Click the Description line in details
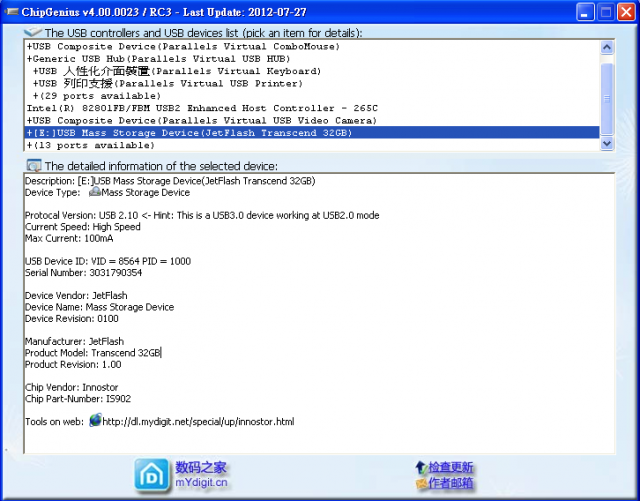Viewport: 640px width, 501px height. 170,181
